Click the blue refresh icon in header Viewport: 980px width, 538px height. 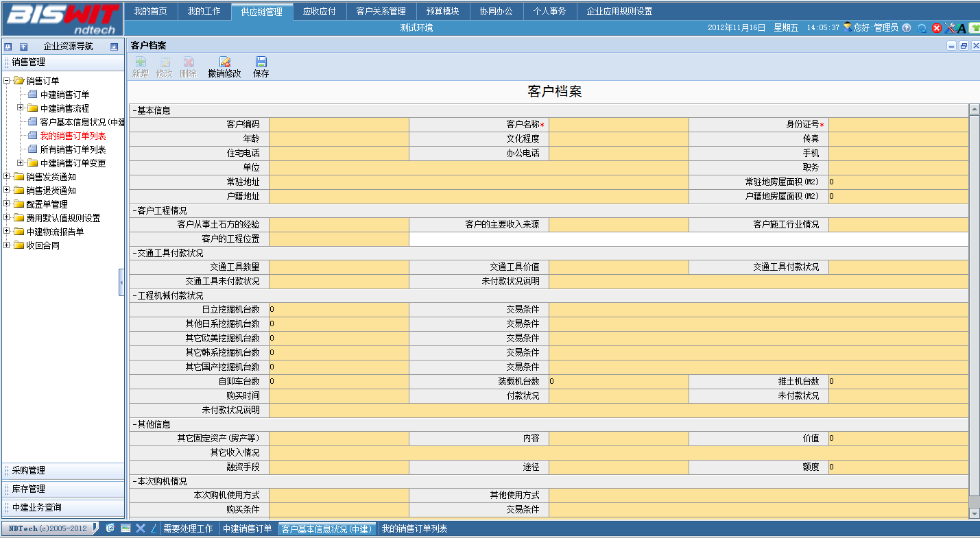pyautogui.click(x=922, y=28)
